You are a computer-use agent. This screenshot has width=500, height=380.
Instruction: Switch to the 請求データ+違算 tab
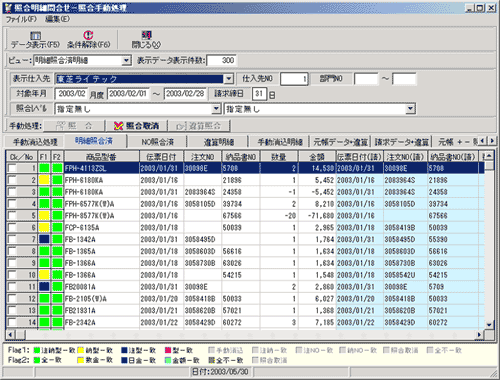[x=401, y=142]
